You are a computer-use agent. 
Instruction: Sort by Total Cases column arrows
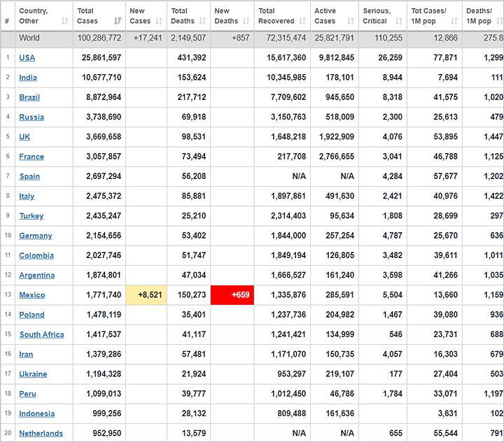click(118, 21)
